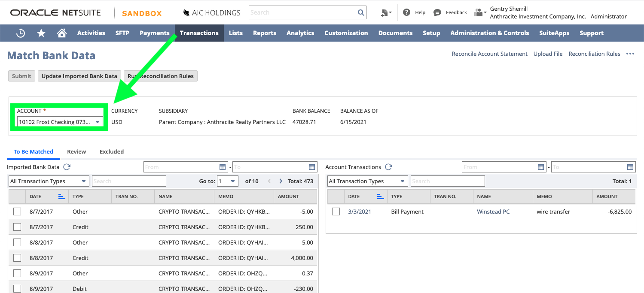The width and height of the screenshot is (644, 293).
Task: Open the Account dropdown Frost Checking
Action: tap(60, 122)
